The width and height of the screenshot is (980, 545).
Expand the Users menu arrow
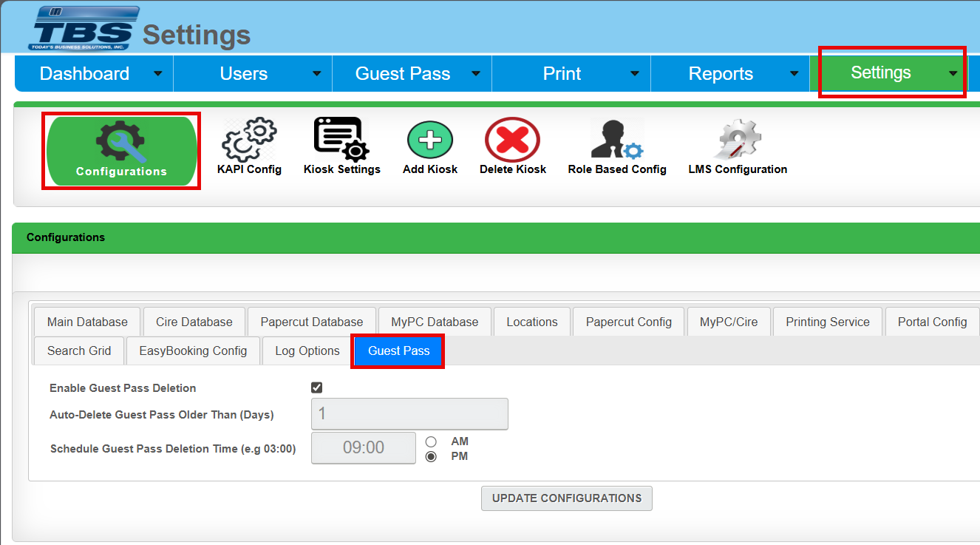[316, 74]
